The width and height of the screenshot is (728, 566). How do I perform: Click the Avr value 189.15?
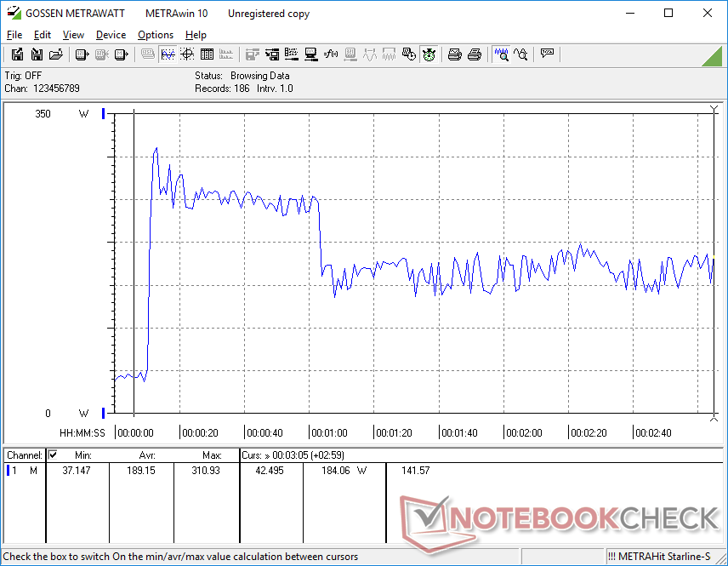coord(140,471)
